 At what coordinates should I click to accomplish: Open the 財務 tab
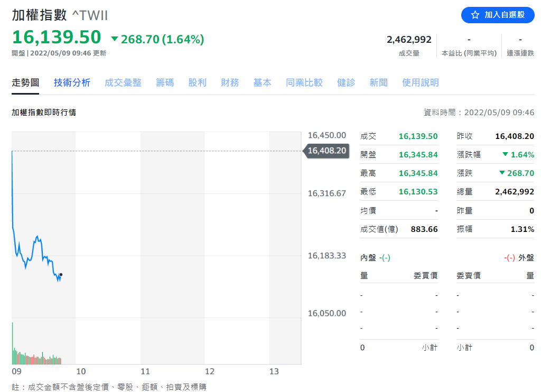[230, 82]
